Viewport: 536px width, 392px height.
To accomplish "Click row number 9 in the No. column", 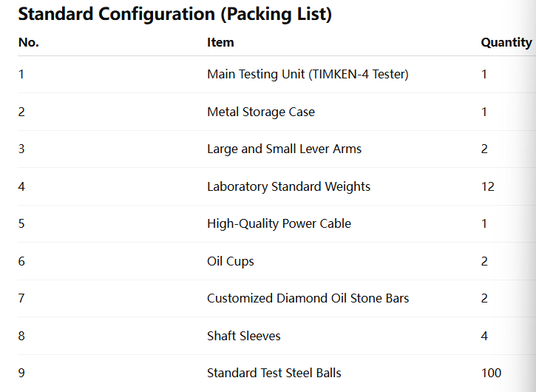I will [x=21, y=373].
